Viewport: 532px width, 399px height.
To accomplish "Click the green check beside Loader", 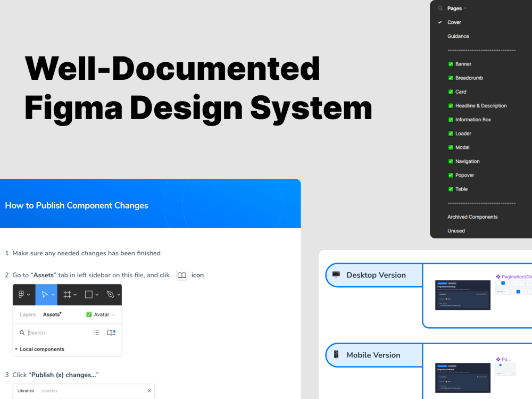I will click(451, 134).
